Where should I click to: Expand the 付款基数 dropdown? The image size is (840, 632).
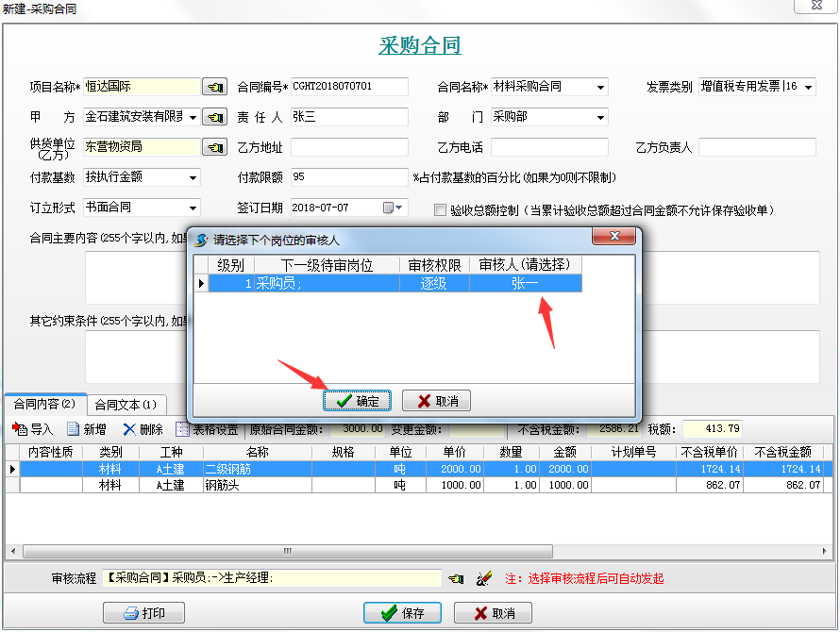193,177
